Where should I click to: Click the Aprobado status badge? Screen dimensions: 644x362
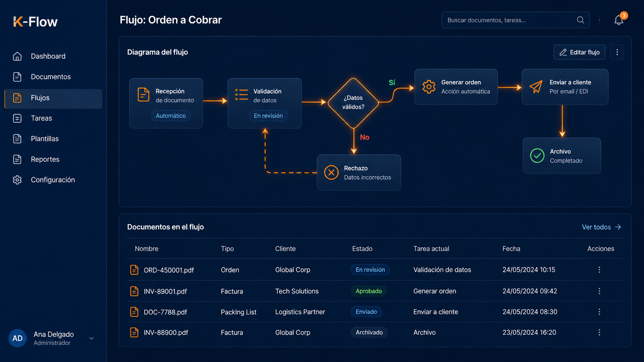click(369, 291)
